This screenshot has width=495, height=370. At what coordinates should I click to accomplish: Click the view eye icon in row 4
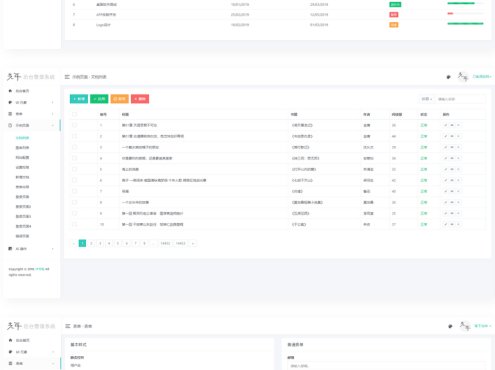point(452,158)
